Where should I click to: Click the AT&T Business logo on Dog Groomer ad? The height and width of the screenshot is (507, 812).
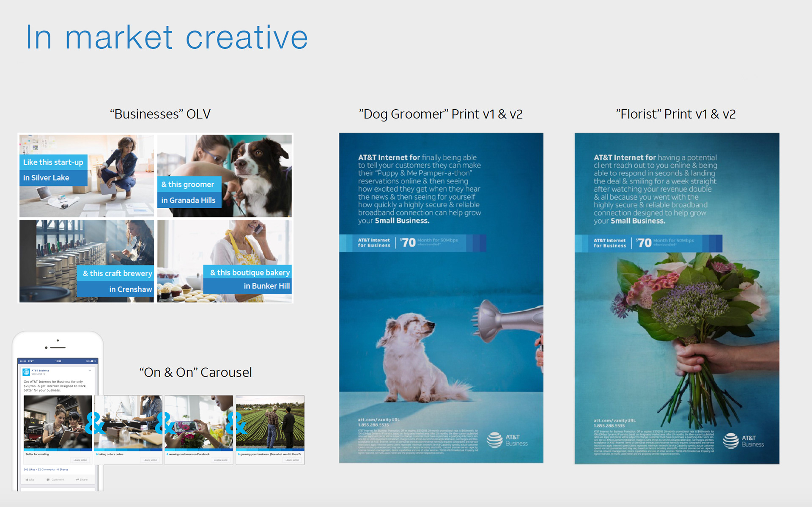507,440
